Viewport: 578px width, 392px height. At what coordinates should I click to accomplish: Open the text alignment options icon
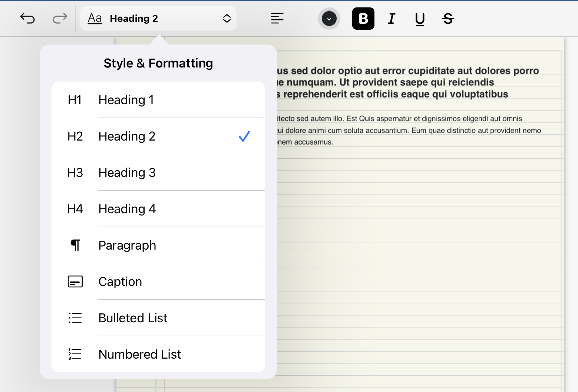click(x=277, y=18)
